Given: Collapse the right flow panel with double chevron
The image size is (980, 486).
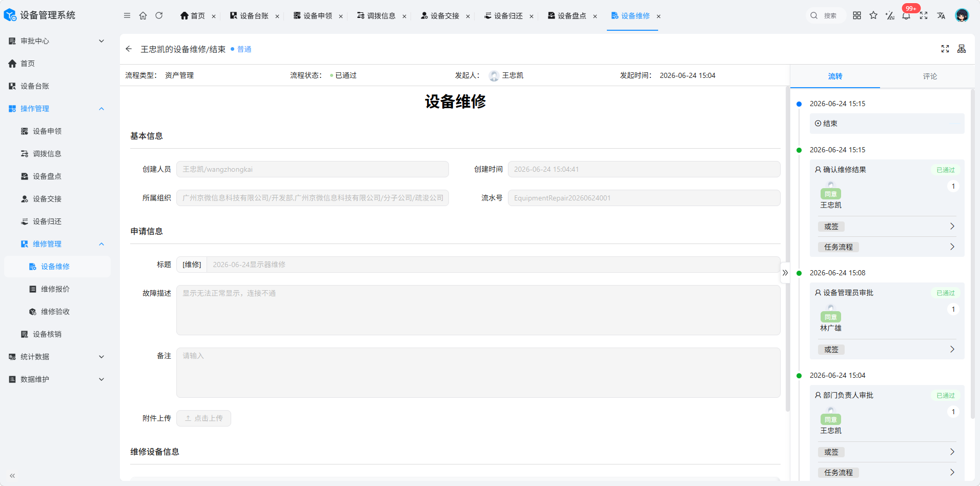Looking at the screenshot, I should coord(785,273).
